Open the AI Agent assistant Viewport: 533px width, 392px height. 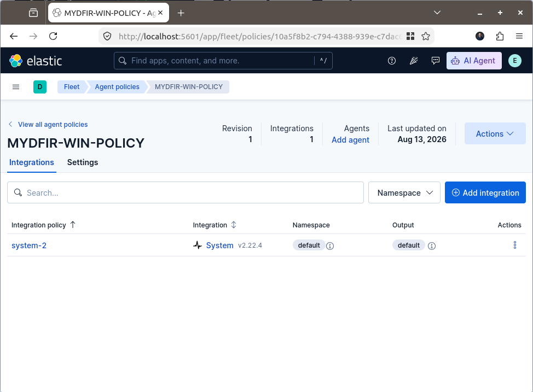474,61
